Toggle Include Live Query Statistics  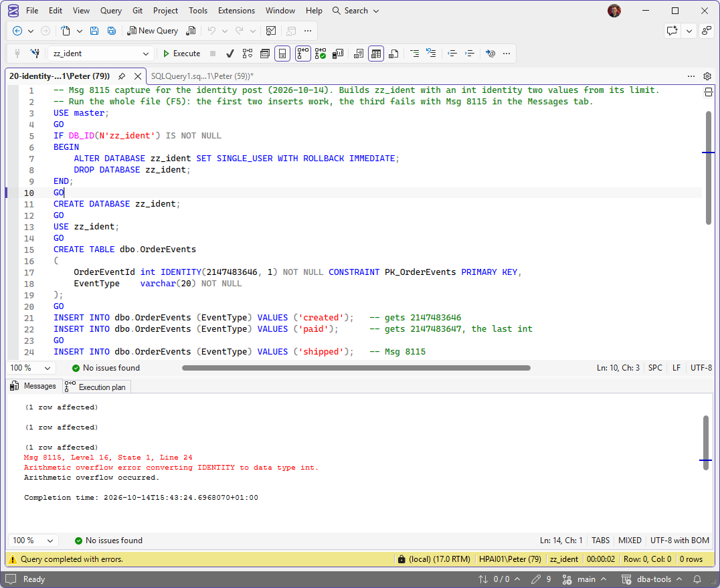point(321,54)
